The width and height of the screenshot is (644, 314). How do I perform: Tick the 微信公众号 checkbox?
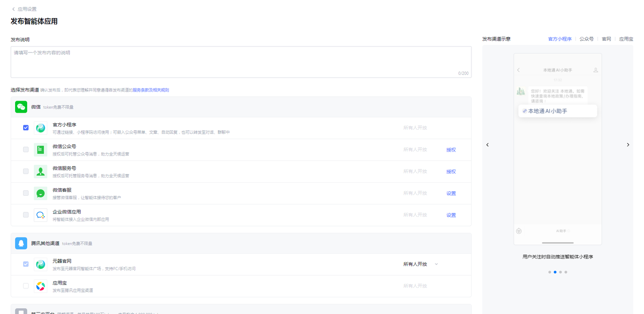26,149
